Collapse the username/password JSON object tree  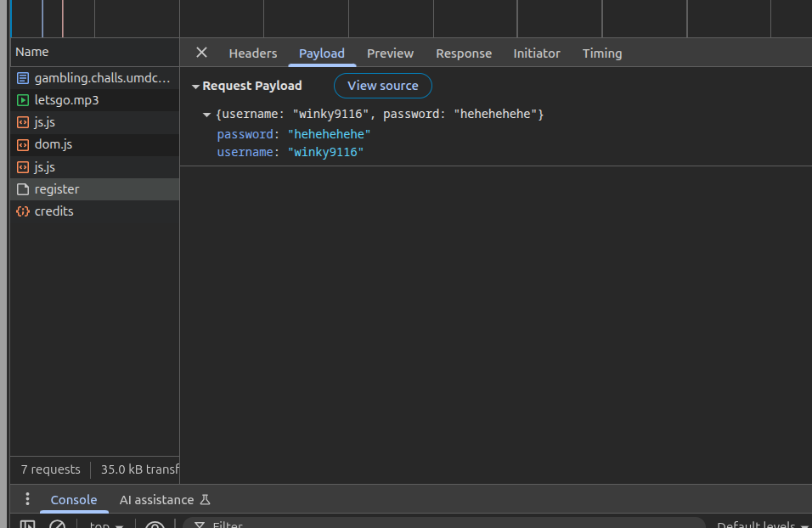pos(206,115)
